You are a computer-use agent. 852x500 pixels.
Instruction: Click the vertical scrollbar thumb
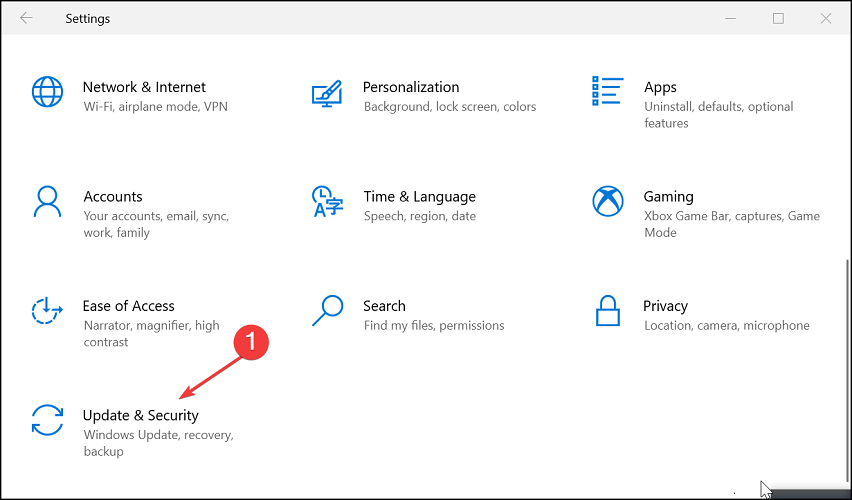(x=848, y=372)
